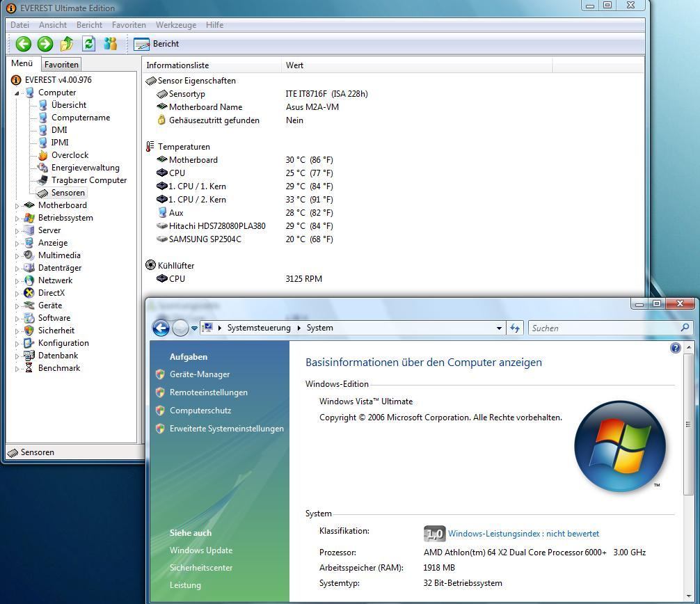700x604 pixels.
Task: Select the Computername tree item
Action: click(81, 118)
